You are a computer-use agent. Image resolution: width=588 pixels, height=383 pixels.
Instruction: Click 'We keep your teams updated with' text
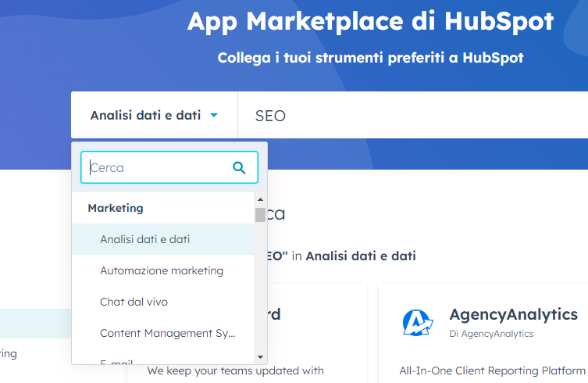tap(236, 371)
